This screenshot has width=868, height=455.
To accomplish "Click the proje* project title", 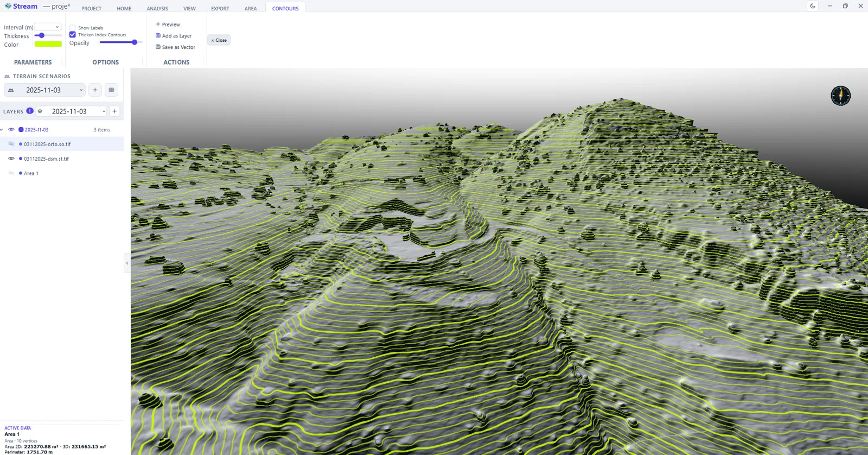I will (61, 7).
